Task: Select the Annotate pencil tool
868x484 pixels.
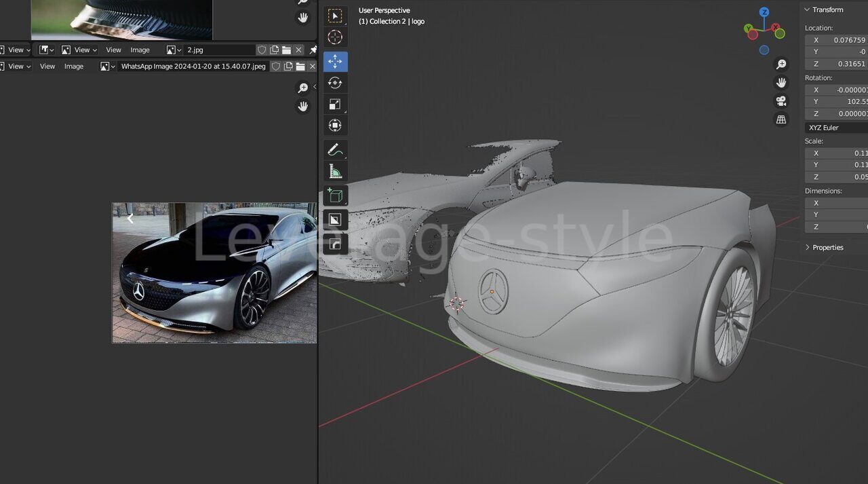Action: tap(335, 149)
